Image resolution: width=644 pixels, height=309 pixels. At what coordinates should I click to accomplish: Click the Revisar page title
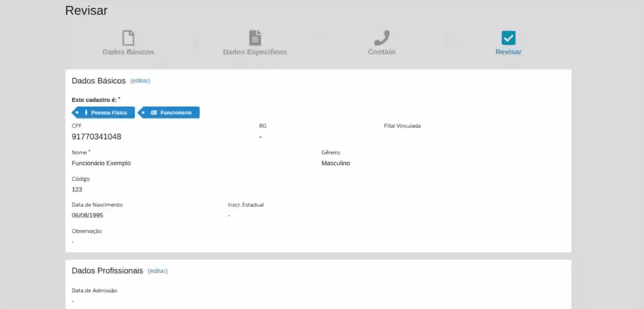(86, 10)
